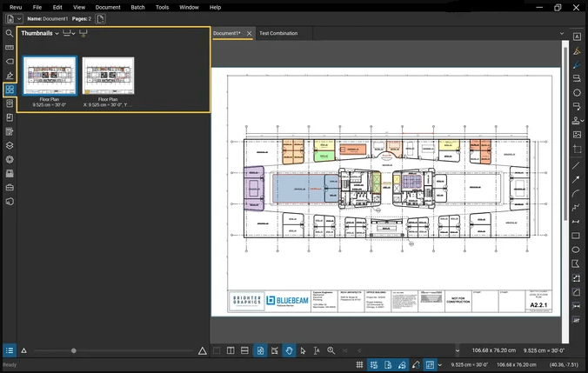Activate the Select Text tool
The height and width of the screenshot is (373, 588).
[x=317, y=350]
